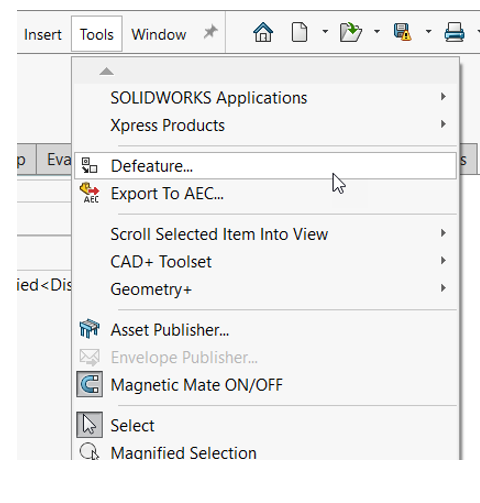Image resolution: width=480 pixels, height=503 pixels.
Task: Print with the printer icon
Action: [454, 32]
